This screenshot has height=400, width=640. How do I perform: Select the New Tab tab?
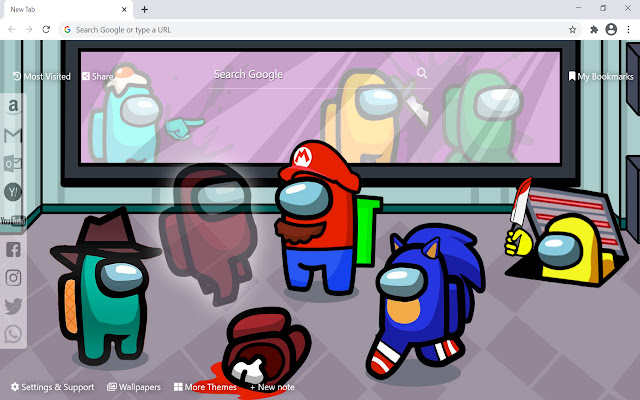[69, 9]
